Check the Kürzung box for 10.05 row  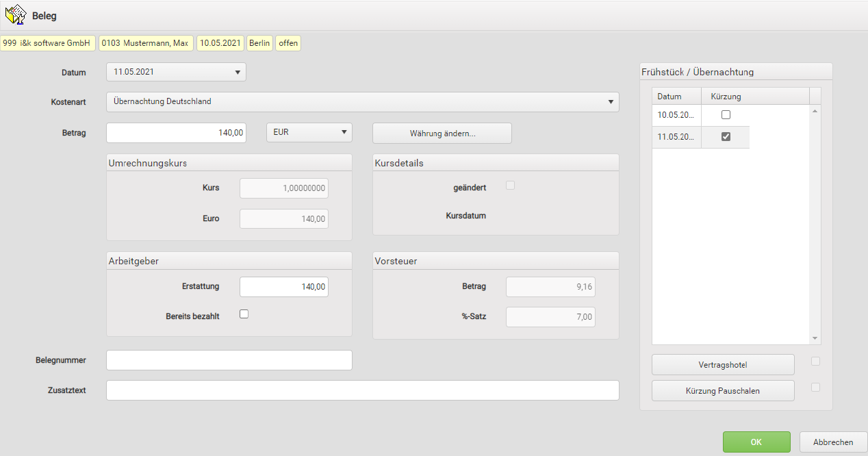(x=726, y=115)
